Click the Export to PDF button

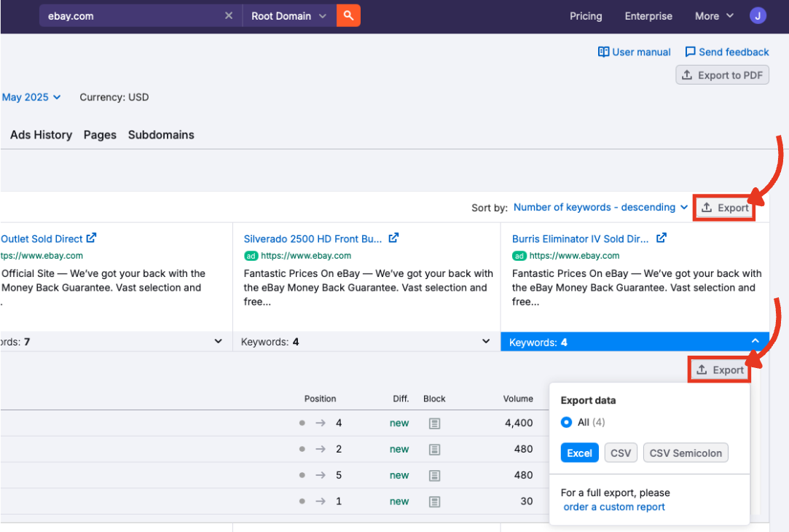pyautogui.click(x=722, y=75)
